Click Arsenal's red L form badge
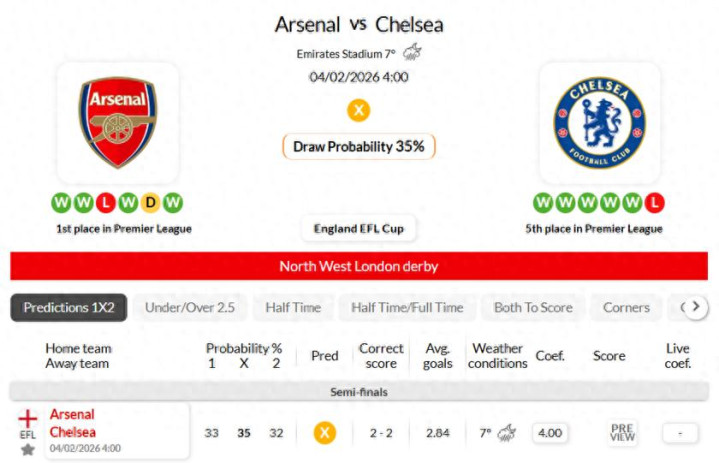 tap(106, 203)
